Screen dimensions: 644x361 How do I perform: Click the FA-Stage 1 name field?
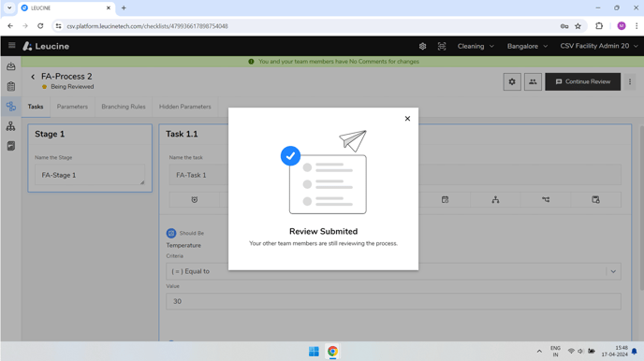pos(90,175)
